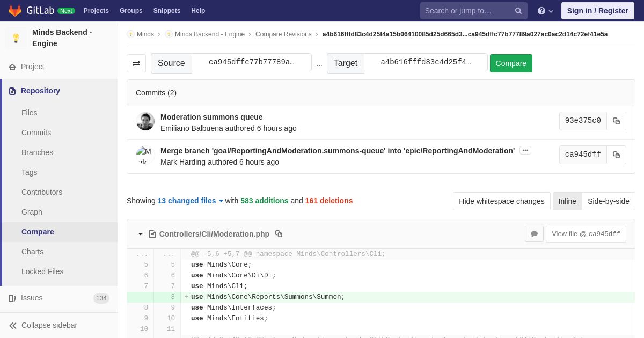Open the Target revision dropdown
Screen dimensions: 644x338
pos(426,62)
